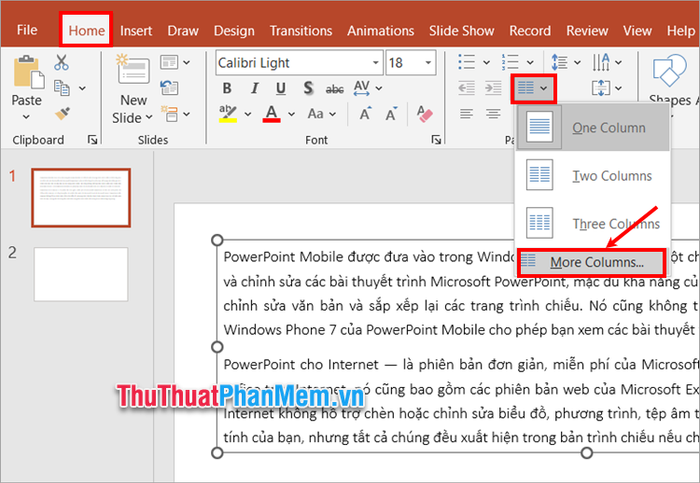Apply red font color
Screen dimensions: 700x483
pos(271,114)
